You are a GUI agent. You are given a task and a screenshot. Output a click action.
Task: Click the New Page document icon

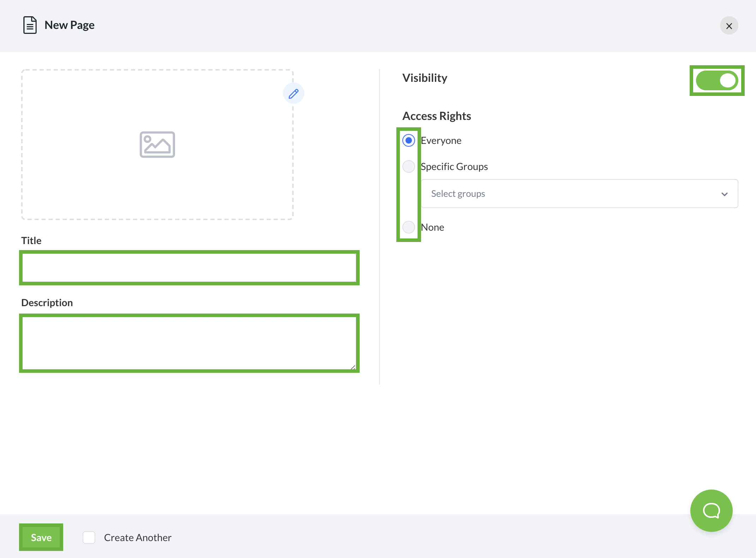[x=30, y=25]
